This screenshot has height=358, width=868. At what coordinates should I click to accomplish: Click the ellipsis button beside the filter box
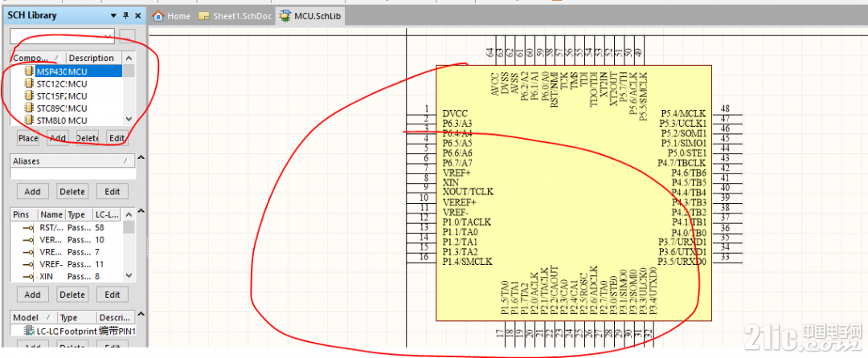tap(127, 36)
